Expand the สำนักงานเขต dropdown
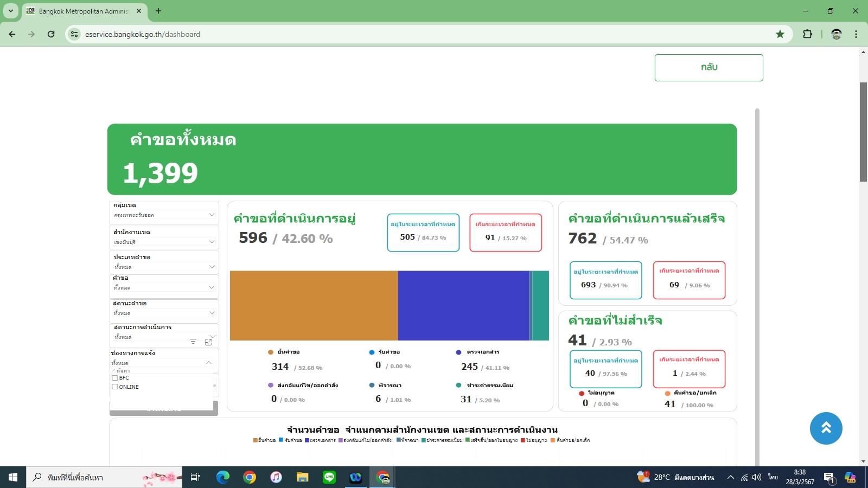This screenshot has height=488, width=868. click(x=212, y=242)
